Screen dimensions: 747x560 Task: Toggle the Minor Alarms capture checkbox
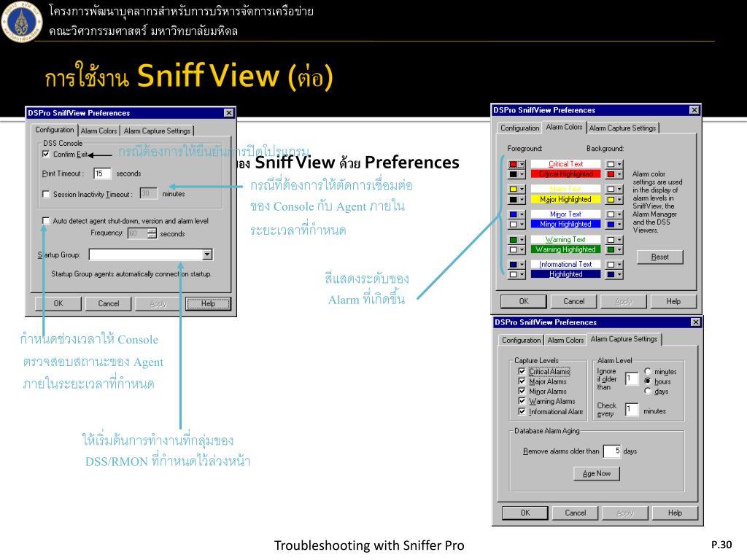[x=522, y=391]
